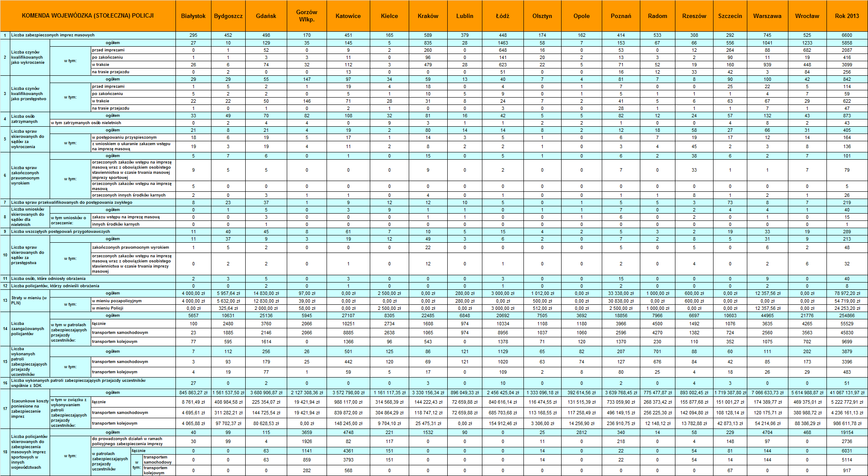868x476 pixels.
Task: Click the total officers cell 254866
Action: [x=847, y=316]
